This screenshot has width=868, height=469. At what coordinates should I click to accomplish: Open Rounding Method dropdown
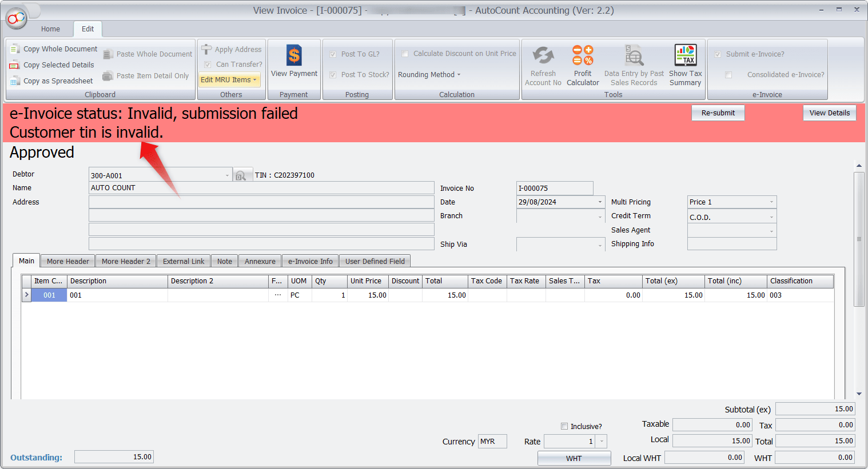pos(429,75)
